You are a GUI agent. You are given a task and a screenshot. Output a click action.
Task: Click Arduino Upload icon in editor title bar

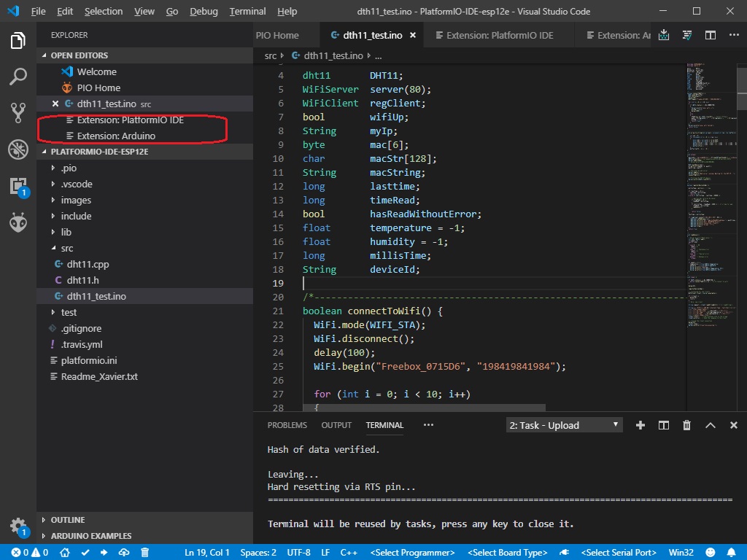coord(664,35)
